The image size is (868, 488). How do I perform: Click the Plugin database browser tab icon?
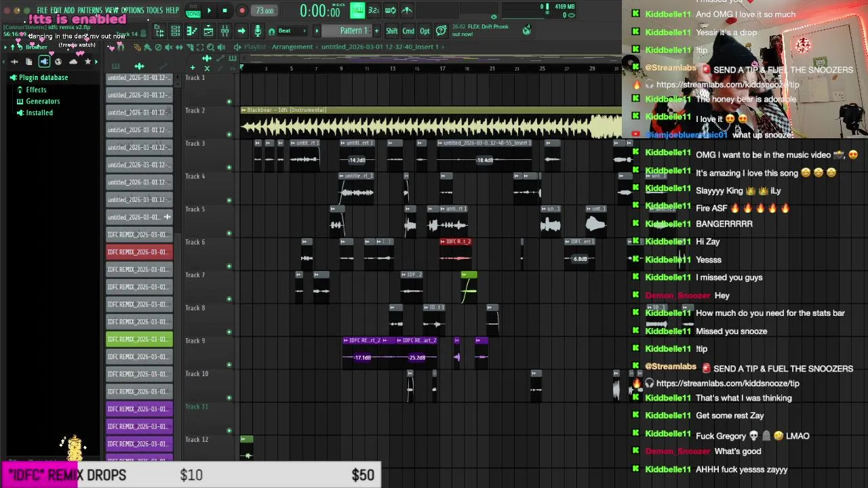44,62
